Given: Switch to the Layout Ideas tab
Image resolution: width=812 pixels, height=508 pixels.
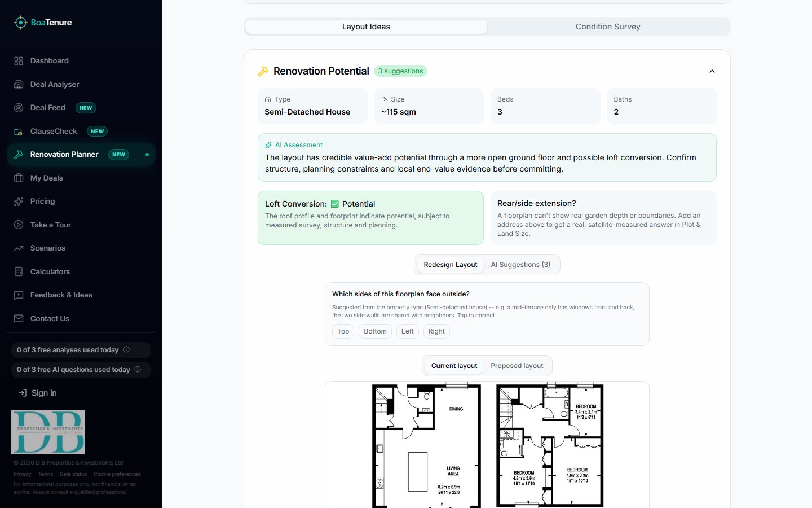Looking at the screenshot, I should coord(366,27).
